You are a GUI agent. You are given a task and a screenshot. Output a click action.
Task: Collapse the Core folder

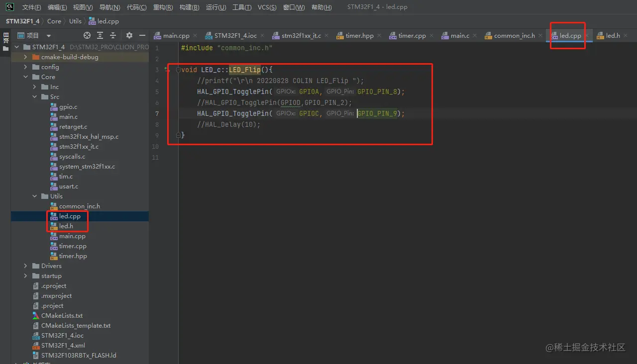tap(26, 77)
